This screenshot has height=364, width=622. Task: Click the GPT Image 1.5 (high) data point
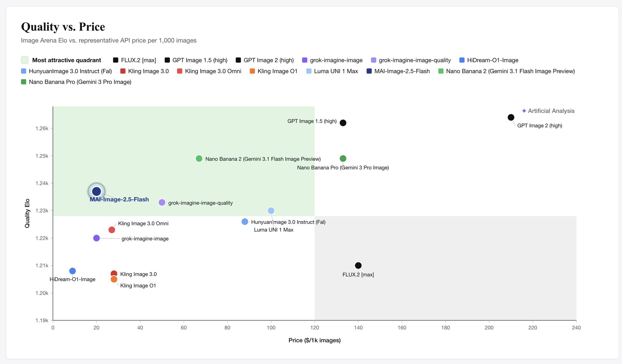[x=343, y=123]
